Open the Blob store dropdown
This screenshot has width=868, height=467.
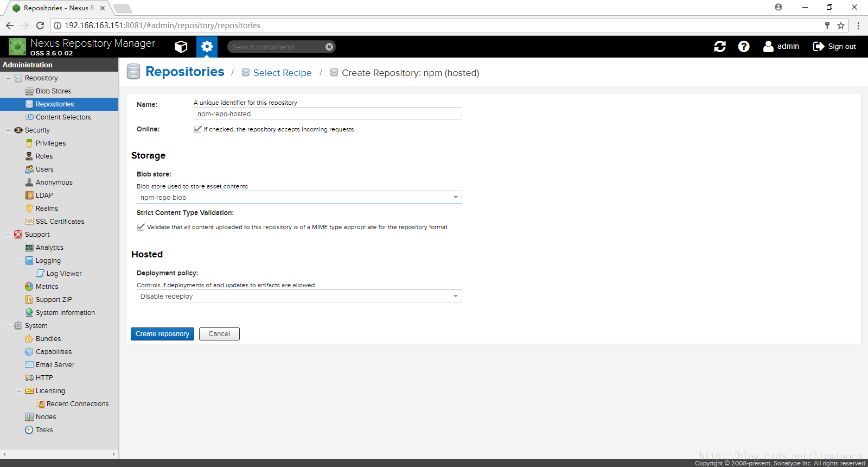pos(456,197)
